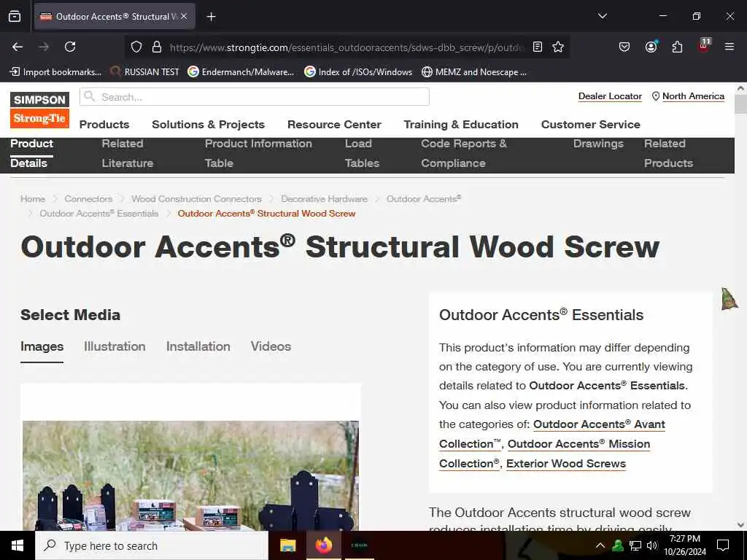Image resolution: width=747 pixels, height=560 pixels.
Task: Open Import bookmarks from bookmarks bar
Action: (x=55, y=72)
